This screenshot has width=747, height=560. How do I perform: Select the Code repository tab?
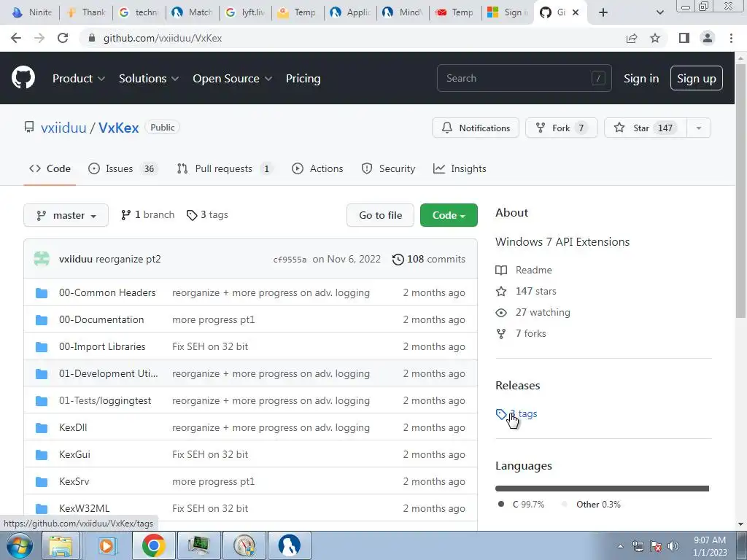tap(50, 168)
